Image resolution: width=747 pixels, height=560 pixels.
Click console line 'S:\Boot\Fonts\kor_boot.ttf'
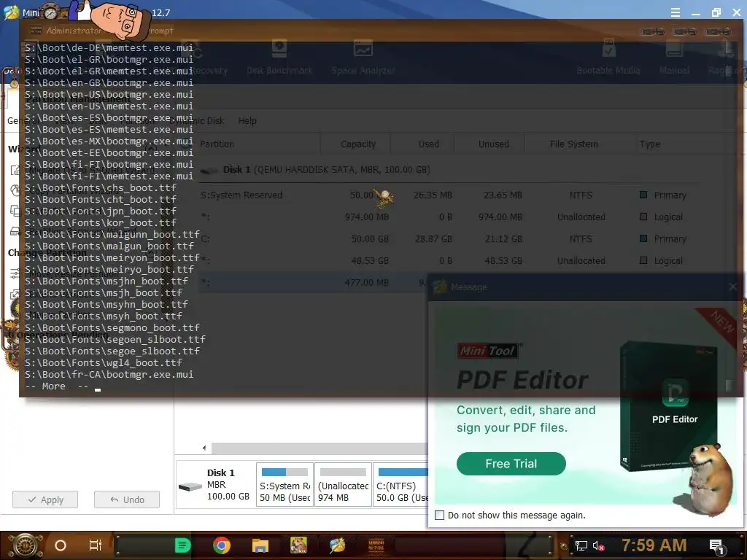pos(101,223)
